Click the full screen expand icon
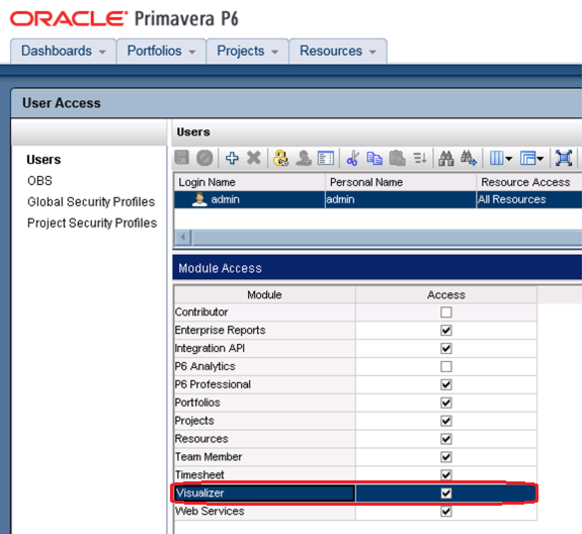This screenshot has height=534, width=582. tap(563, 158)
